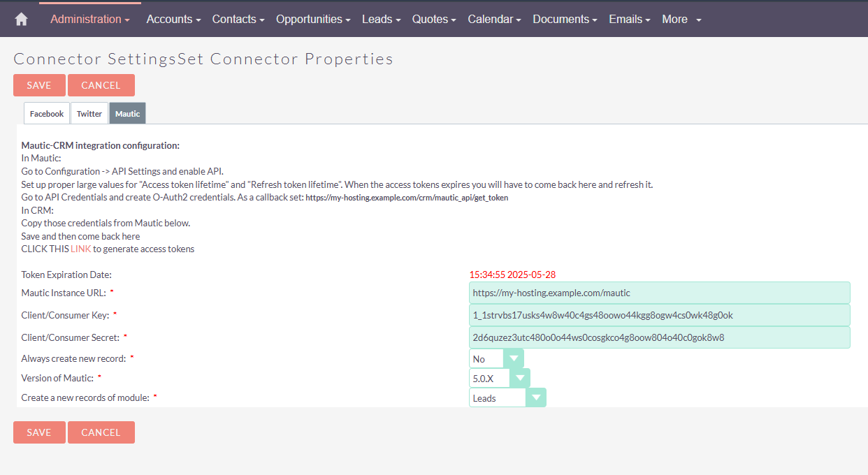
Task: Open the Administration menu
Action: (x=90, y=20)
